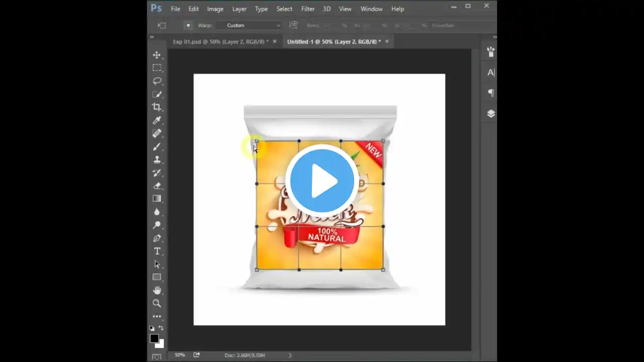The image size is (644, 362).
Task: Swap foreground and background colors
Action: (161, 328)
